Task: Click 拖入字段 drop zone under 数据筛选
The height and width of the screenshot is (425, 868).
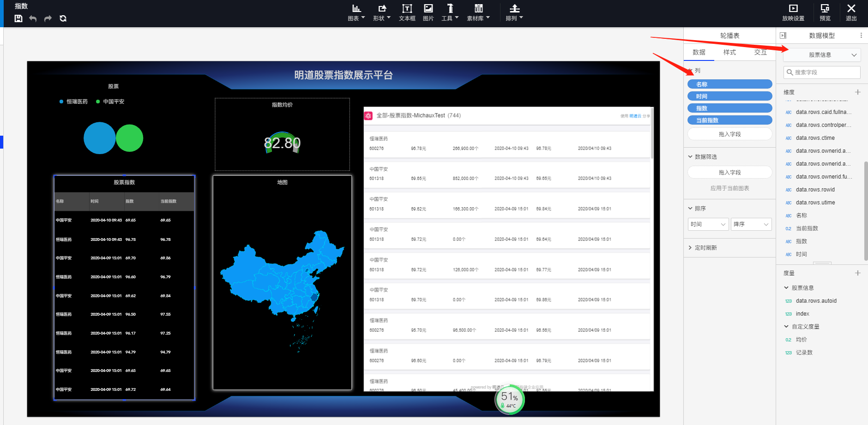Action: click(729, 173)
